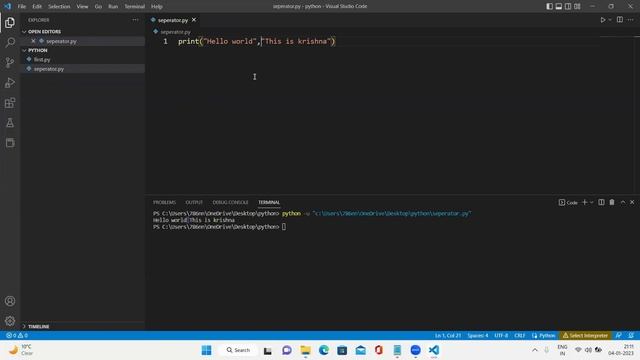Open the Go menu

click(x=98, y=6)
